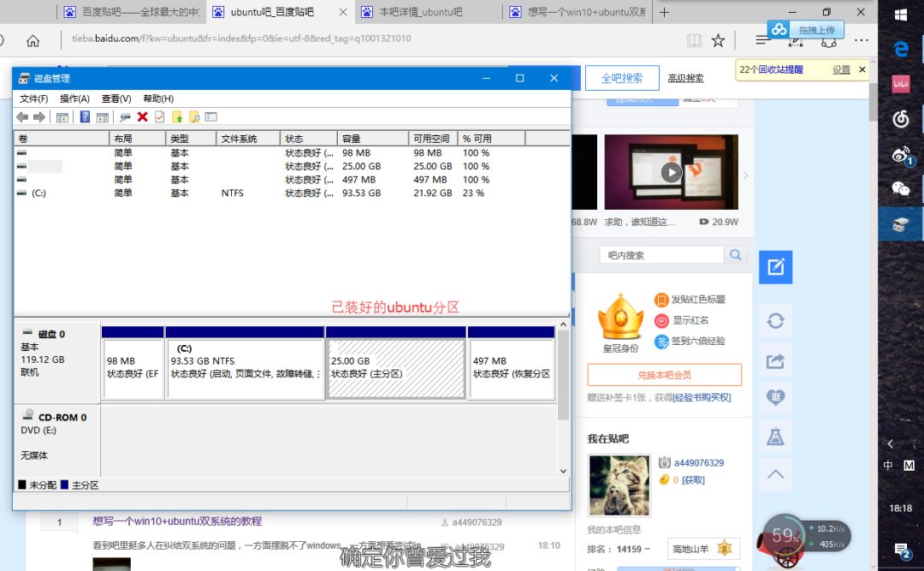Close the ubuntu吧_百度贴吧 tab
The height and width of the screenshot is (571, 924).
[x=343, y=12]
